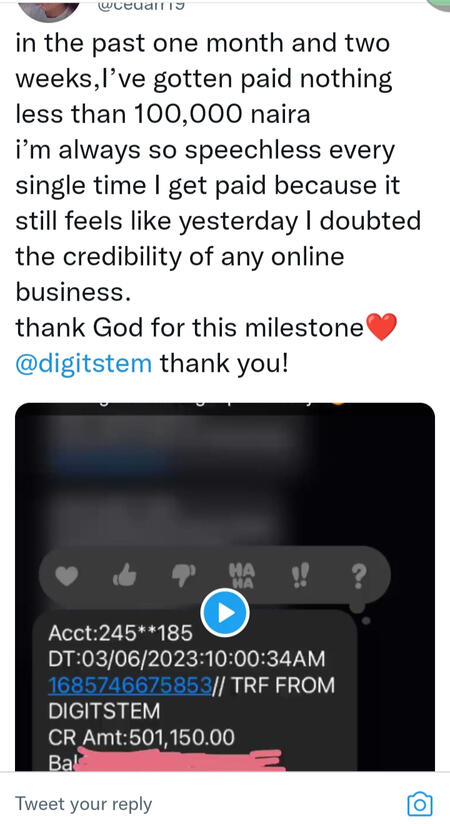Open the @digitstem mention link
Viewport: 450px width, 824px height.
point(84,363)
